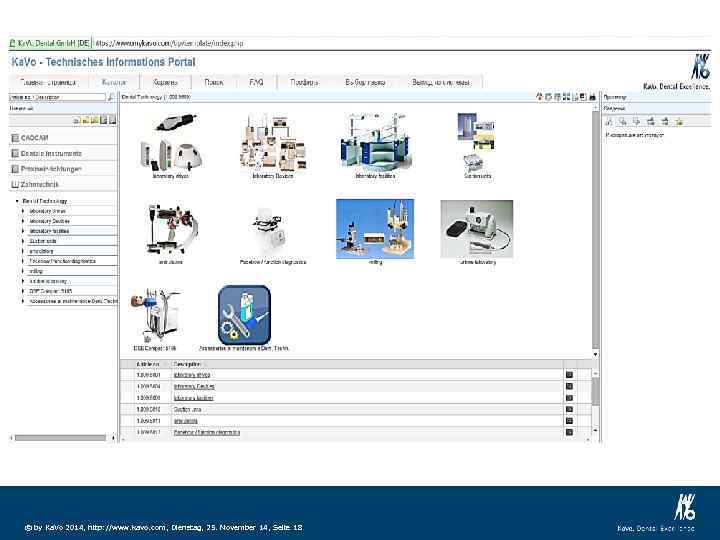720x540 pixels.
Task: Open the turbine laboratory thumbnail
Action: [477, 229]
